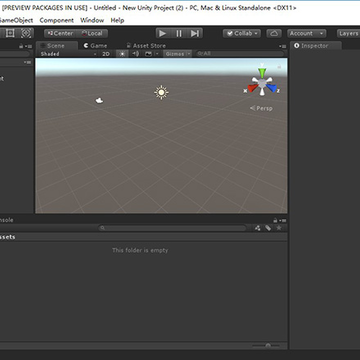Screen dimensions: 360x360
Task: Adjust the asset icon size slider
Action: pos(268,346)
